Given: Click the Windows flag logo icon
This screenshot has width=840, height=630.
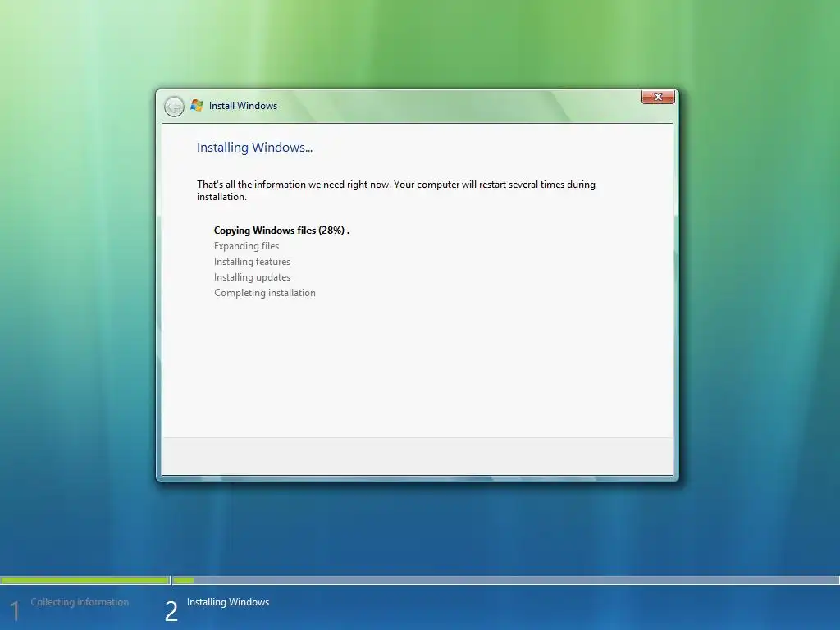Looking at the screenshot, I should [x=197, y=106].
